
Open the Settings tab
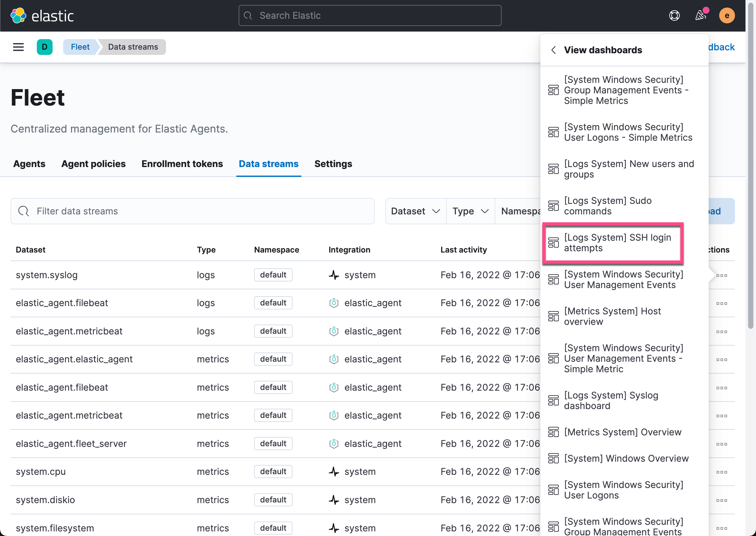point(333,164)
